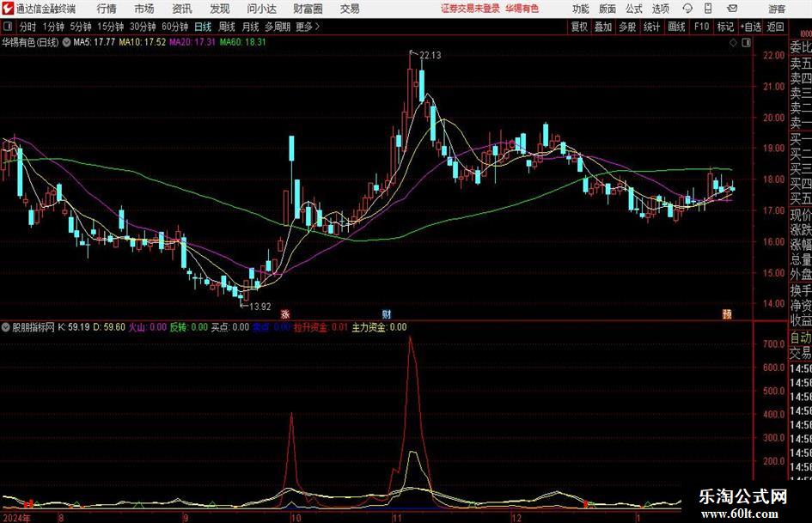Screen dimensions: 812x523
Task: Open the 版面 menu
Action: 607,9
